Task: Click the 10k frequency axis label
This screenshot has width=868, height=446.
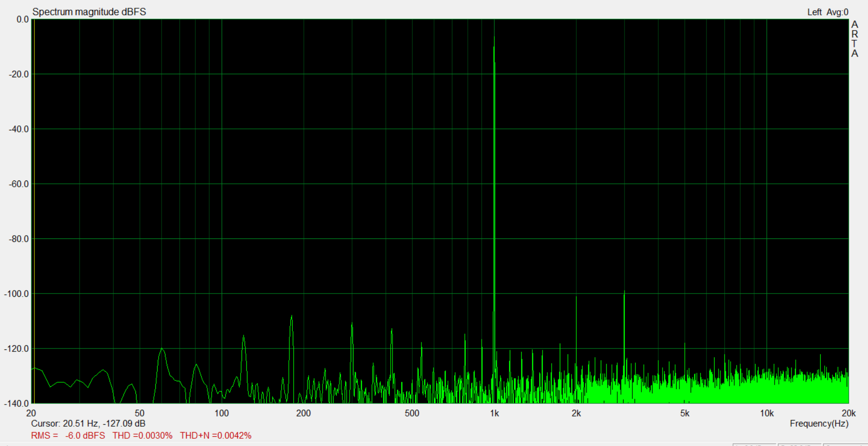Action: [x=767, y=413]
